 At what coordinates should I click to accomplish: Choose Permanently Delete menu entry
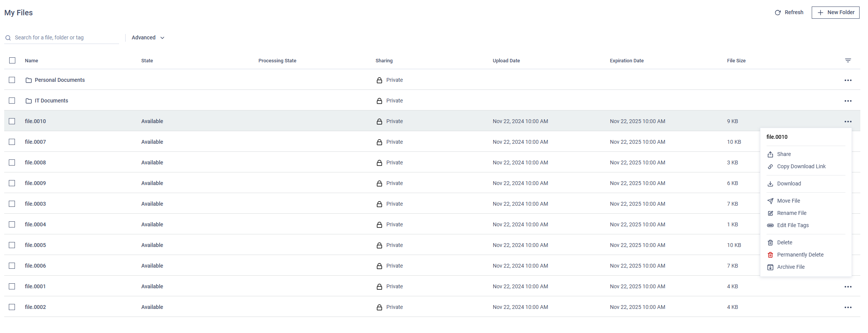806,255
